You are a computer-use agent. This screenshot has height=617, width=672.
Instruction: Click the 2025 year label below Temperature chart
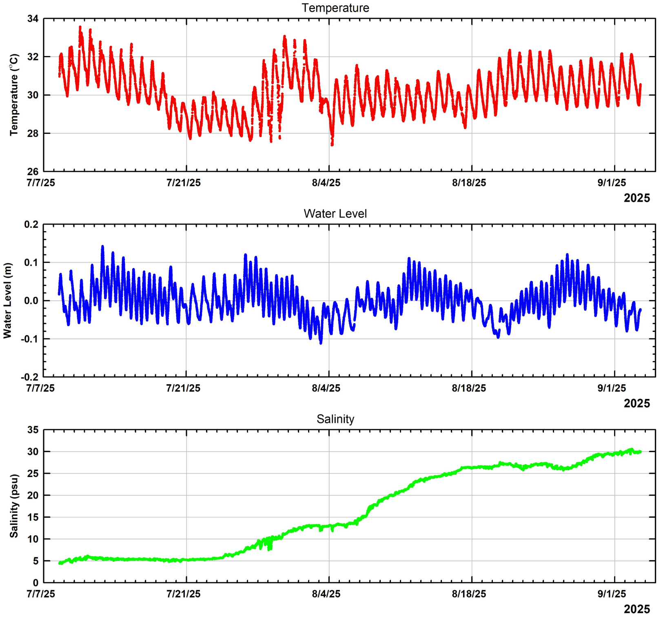[637, 198]
